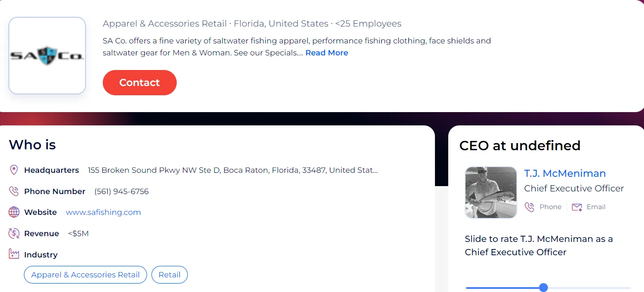
Task: Click the truncated headquarters address text
Action: (233, 170)
